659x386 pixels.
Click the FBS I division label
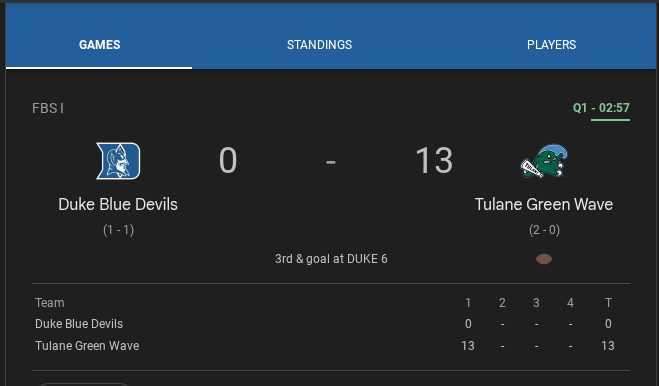(x=48, y=108)
